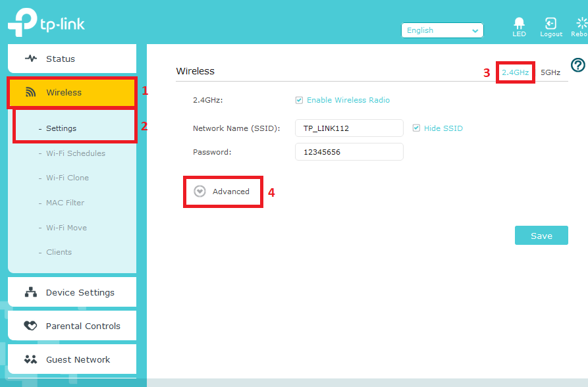Click the LED bell icon
588x387 pixels.
tap(519, 24)
